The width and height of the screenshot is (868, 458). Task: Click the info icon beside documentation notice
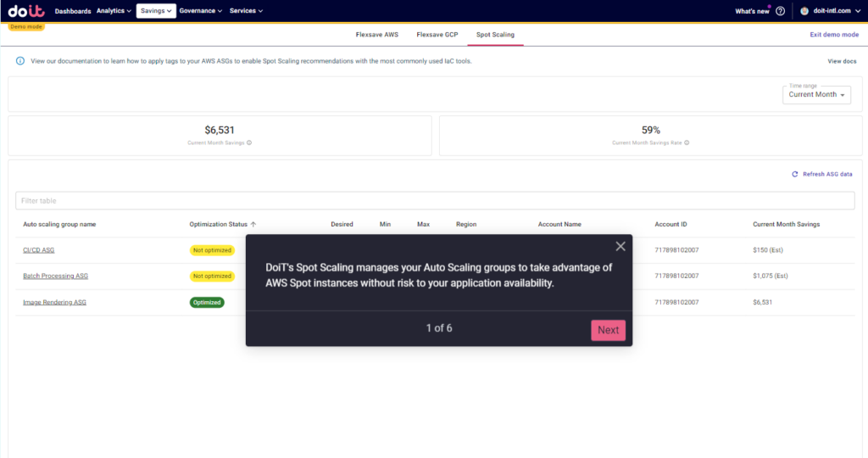pyautogui.click(x=20, y=61)
